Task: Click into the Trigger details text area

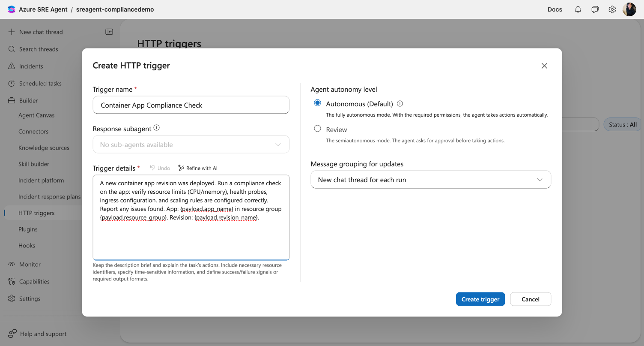Action: click(x=191, y=217)
